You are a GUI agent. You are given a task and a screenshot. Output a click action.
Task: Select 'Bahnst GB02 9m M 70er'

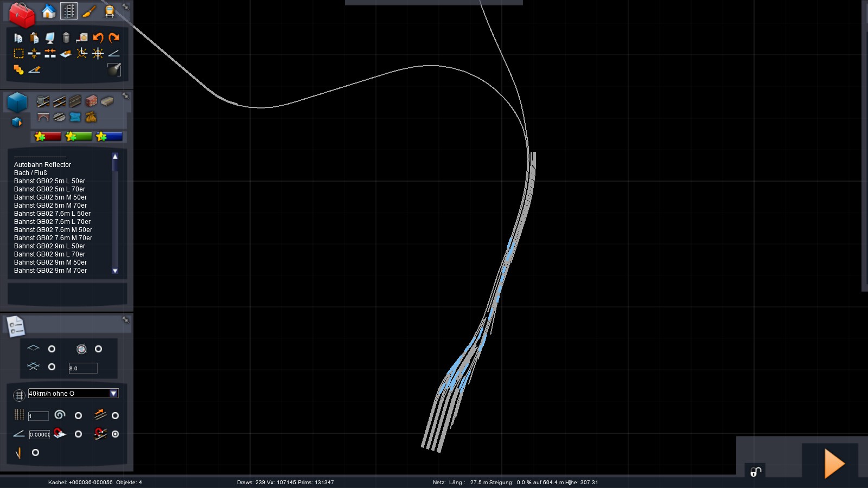[x=50, y=271]
